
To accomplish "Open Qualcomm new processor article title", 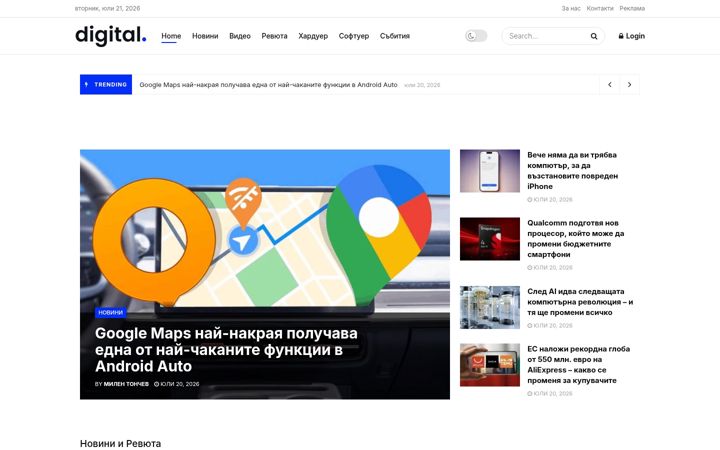I will click(x=575, y=238).
